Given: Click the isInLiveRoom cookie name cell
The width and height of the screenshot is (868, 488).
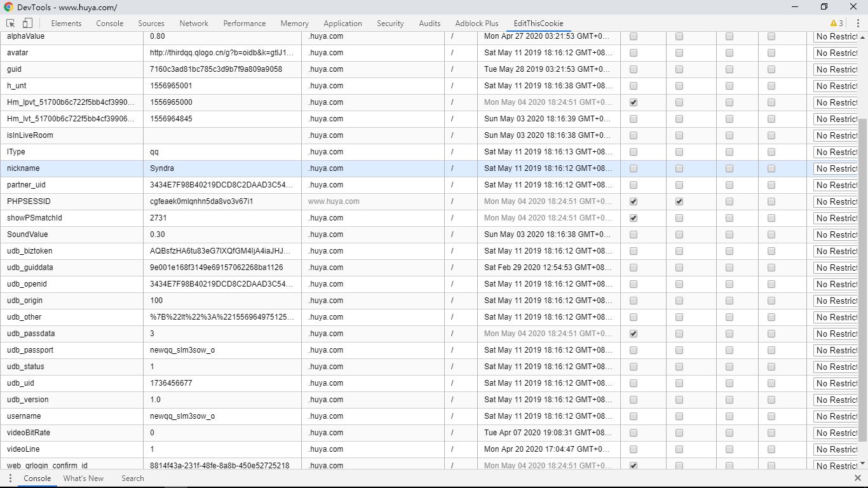Looking at the screenshot, I should point(72,135).
